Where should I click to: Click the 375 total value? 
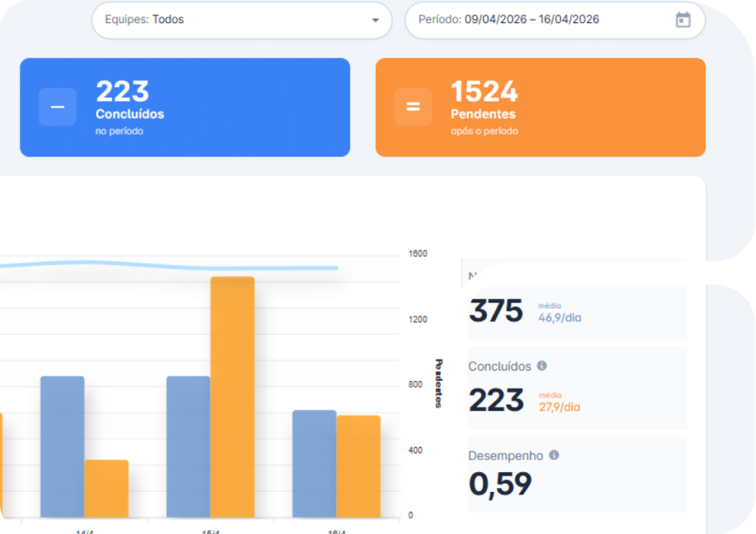pos(495,311)
